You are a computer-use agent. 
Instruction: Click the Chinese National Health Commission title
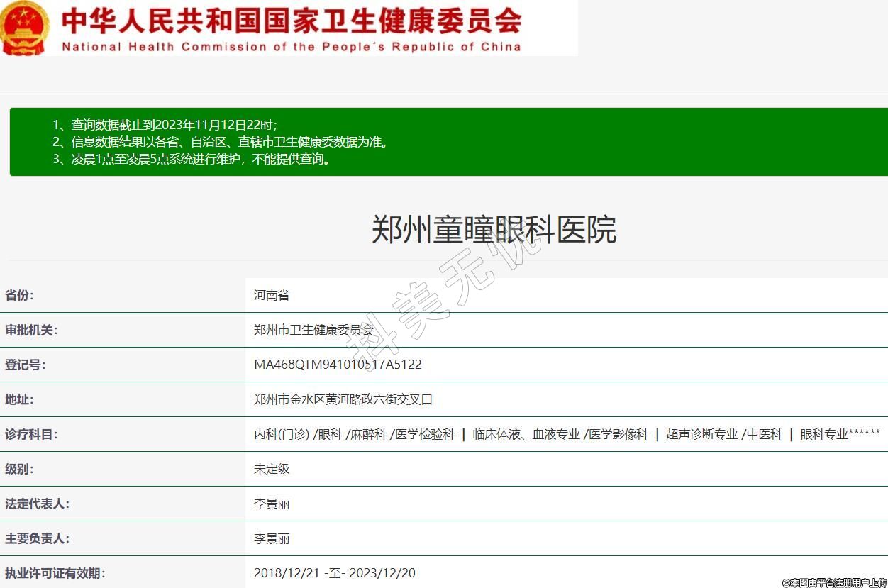tap(292, 21)
